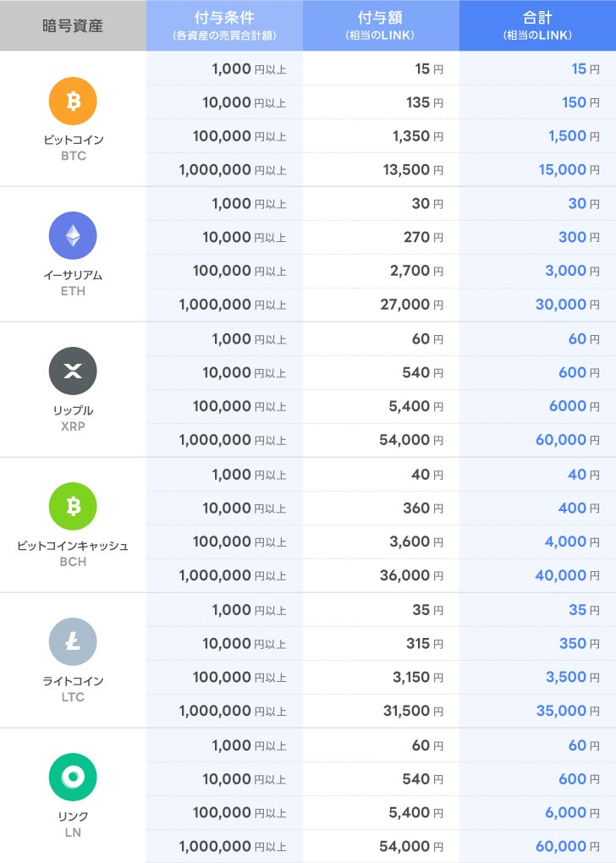Select the 付与額 column header
Screen dimensions: 616x863
(x=381, y=25)
